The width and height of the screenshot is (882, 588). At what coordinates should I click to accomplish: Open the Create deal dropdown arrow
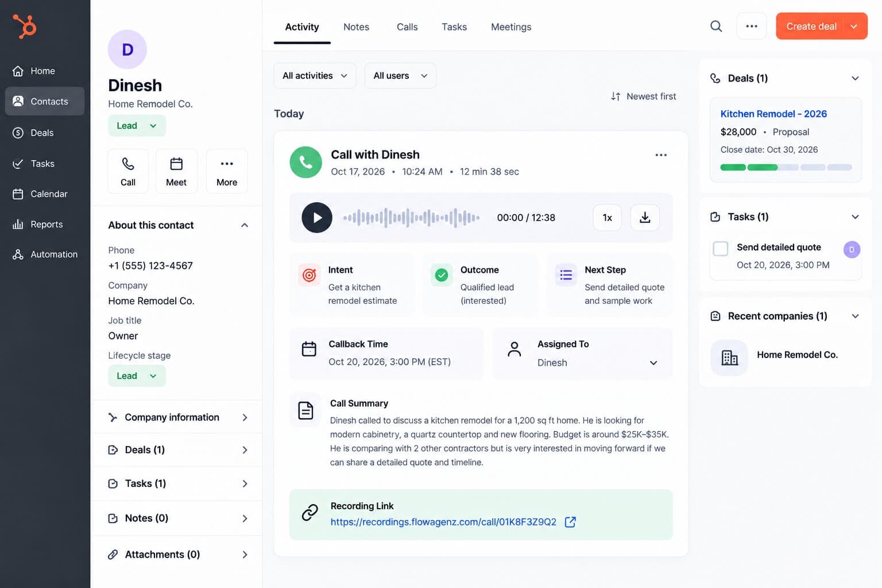pyautogui.click(x=855, y=26)
